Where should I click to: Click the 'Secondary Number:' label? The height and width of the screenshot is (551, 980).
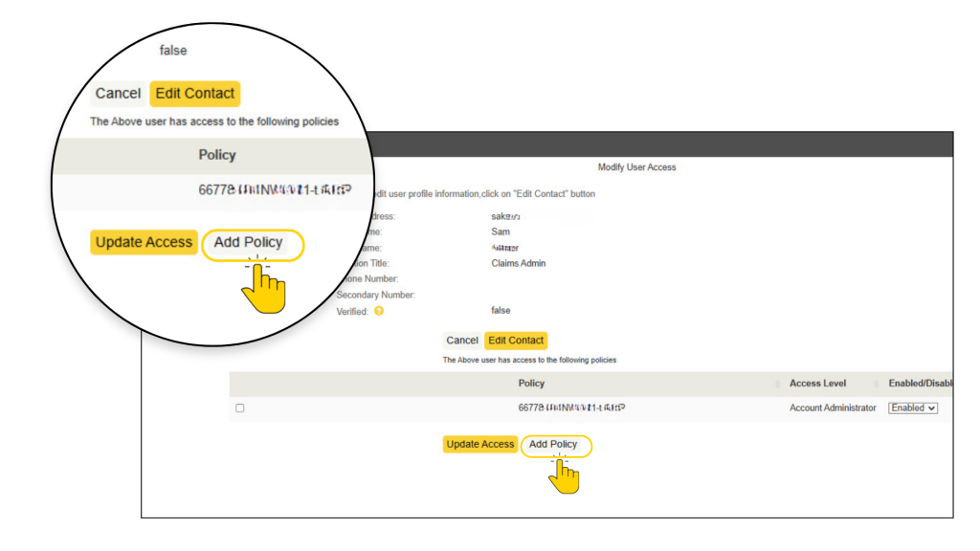click(x=375, y=295)
